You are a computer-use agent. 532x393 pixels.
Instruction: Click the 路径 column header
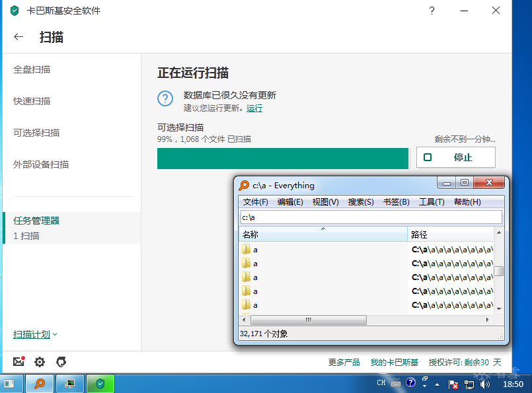(x=450, y=234)
